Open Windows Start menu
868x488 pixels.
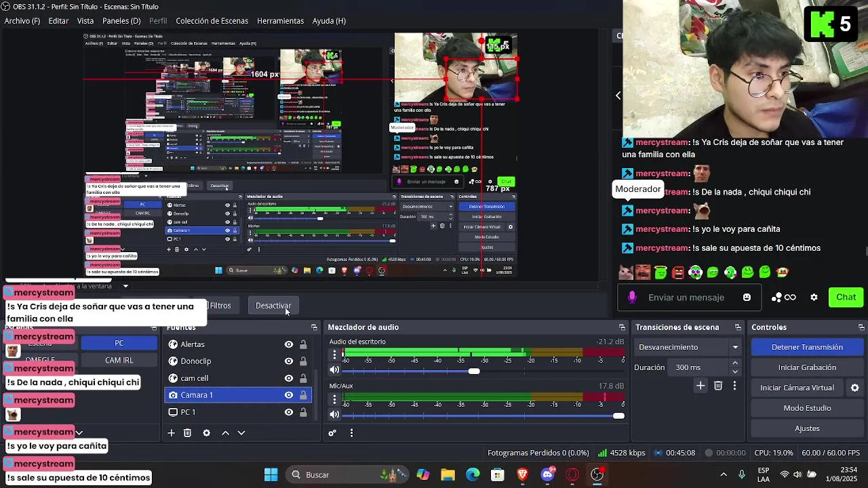tap(271, 474)
